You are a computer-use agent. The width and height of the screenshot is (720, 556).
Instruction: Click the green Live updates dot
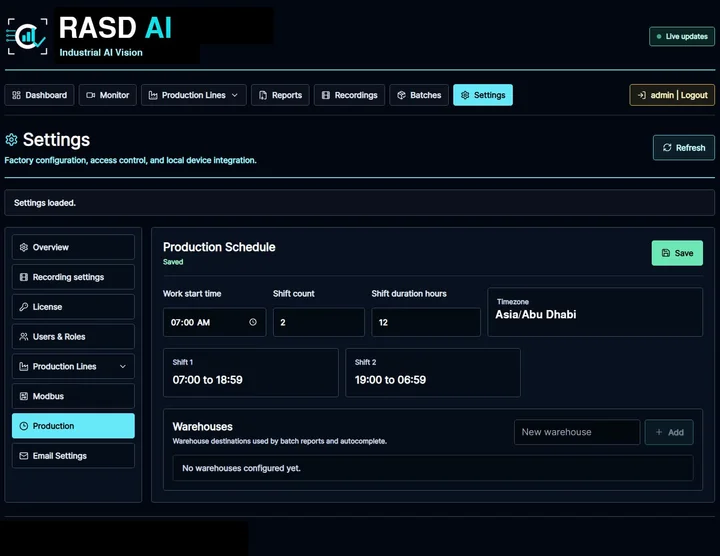659,36
